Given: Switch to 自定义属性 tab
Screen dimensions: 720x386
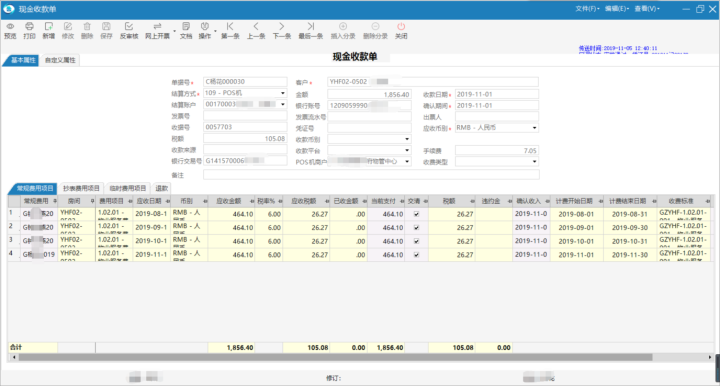Looking at the screenshot, I should pos(60,60).
